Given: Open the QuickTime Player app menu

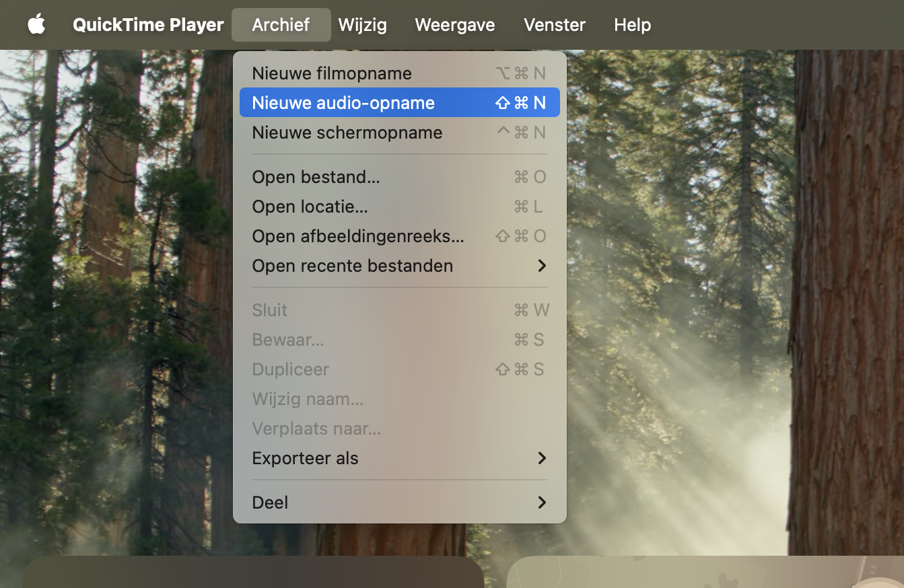Looking at the screenshot, I should click(148, 25).
